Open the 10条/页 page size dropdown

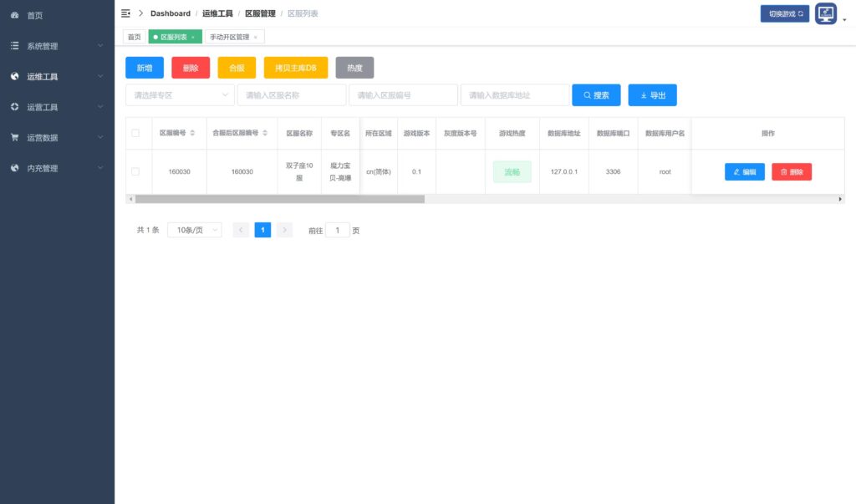point(195,230)
